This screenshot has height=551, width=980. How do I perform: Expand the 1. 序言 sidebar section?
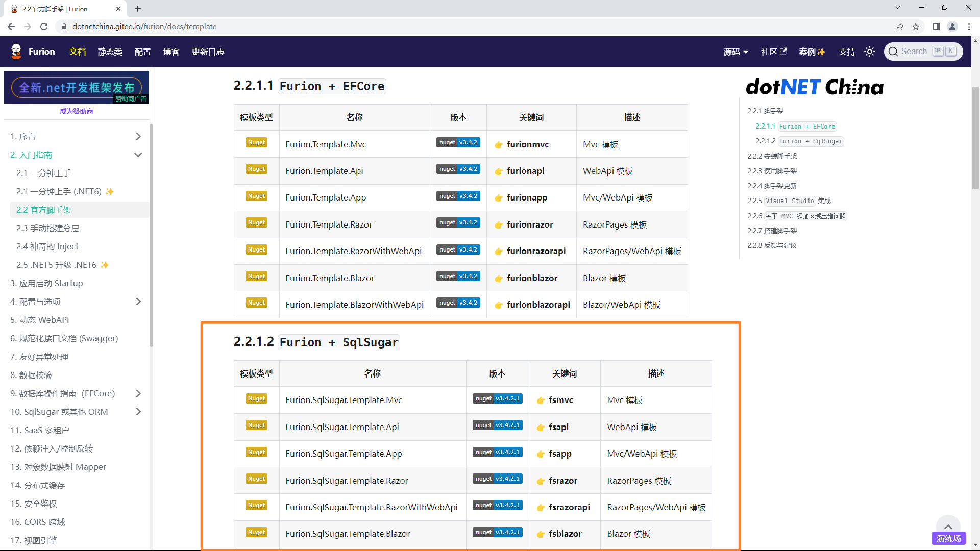point(138,136)
